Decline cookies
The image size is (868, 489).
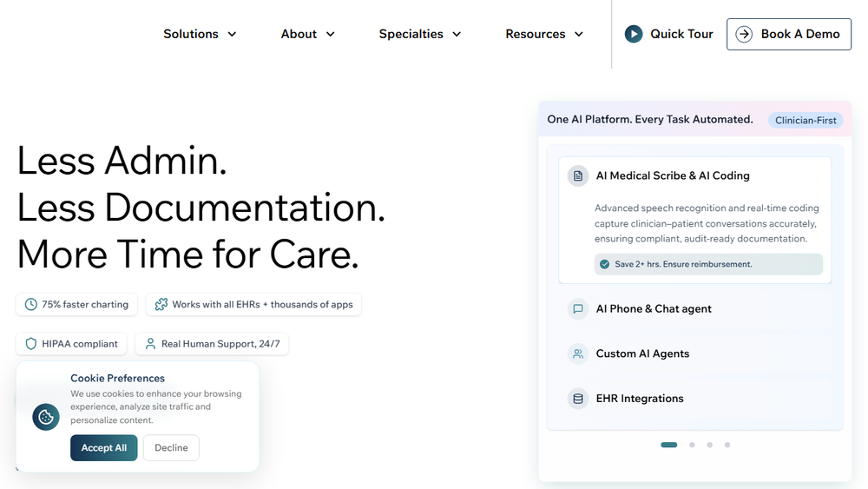pyautogui.click(x=171, y=448)
